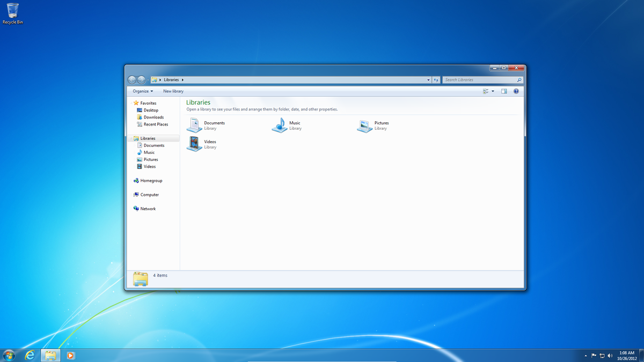
Task: Launch Windows Media Player from the taskbar
Action: [x=70, y=355]
